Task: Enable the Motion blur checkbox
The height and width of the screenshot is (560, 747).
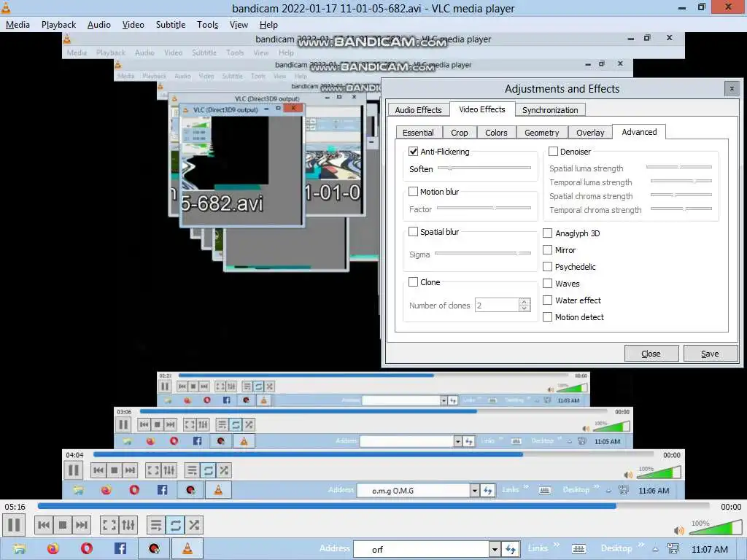Action: [413, 192]
